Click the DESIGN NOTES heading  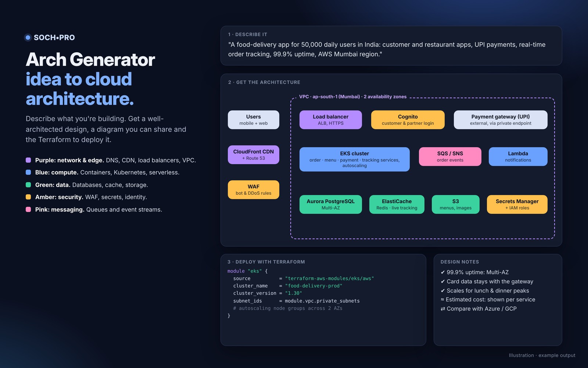click(x=460, y=262)
